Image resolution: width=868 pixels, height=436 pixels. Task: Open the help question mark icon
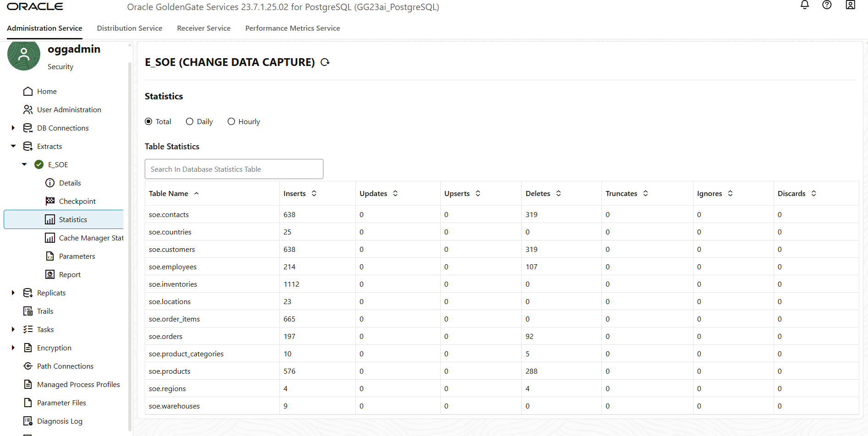point(827,5)
